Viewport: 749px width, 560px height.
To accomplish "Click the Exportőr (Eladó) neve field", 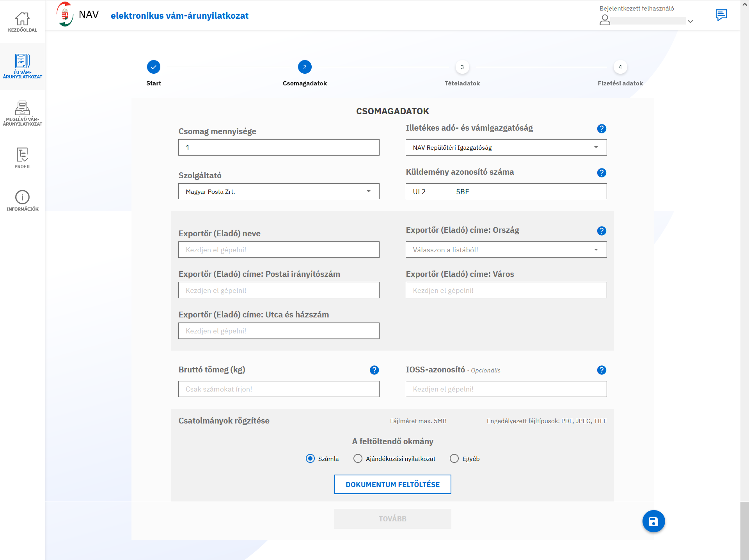I will (279, 250).
